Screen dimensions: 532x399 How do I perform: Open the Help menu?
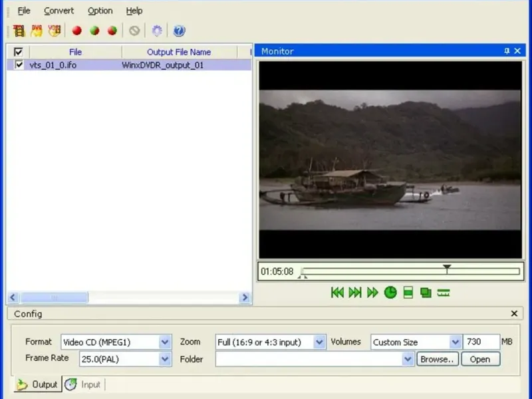click(x=134, y=11)
